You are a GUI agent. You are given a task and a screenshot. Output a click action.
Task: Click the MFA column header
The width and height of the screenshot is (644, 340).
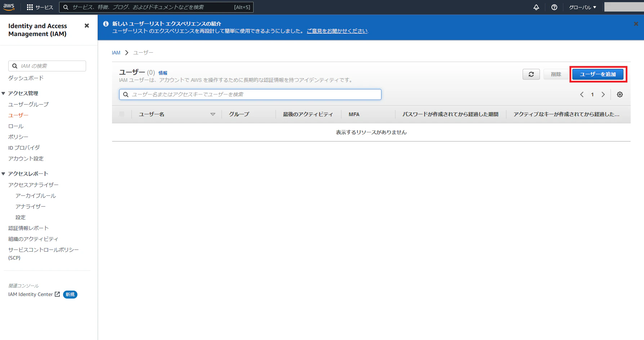click(354, 114)
